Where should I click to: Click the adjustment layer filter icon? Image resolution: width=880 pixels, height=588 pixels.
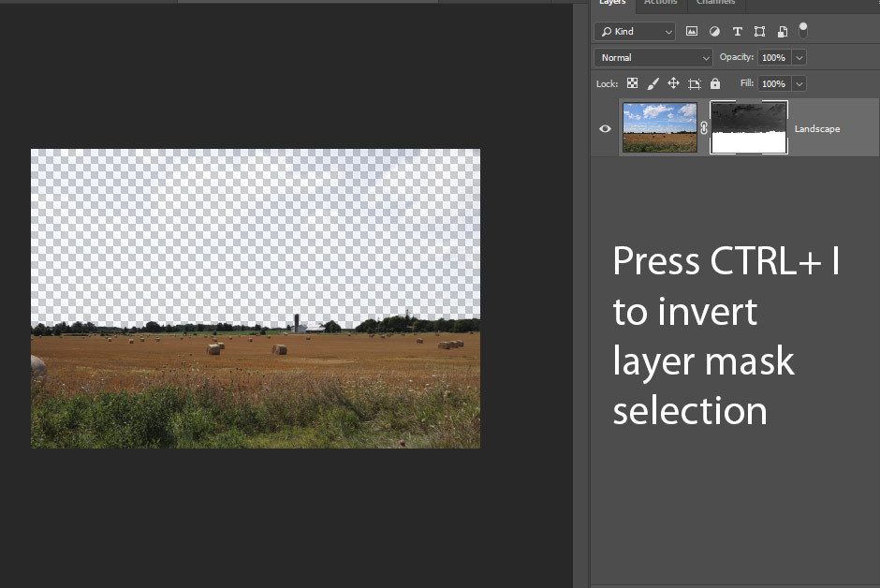click(714, 31)
